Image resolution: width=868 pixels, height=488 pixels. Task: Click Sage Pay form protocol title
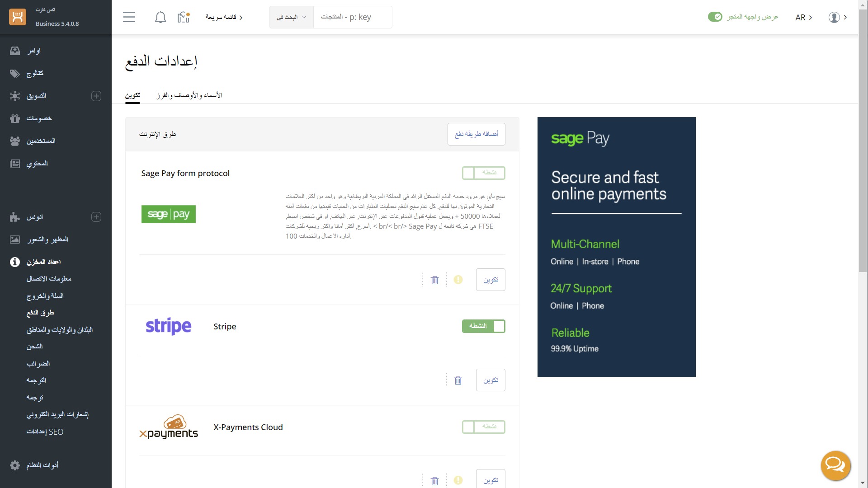click(185, 173)
